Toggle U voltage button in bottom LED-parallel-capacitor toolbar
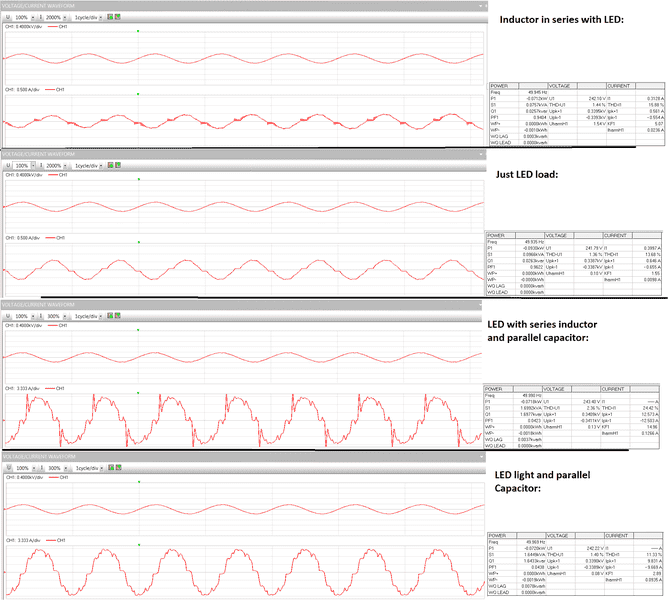Viewport: 668px width, 600px height. tap(7, 466)
